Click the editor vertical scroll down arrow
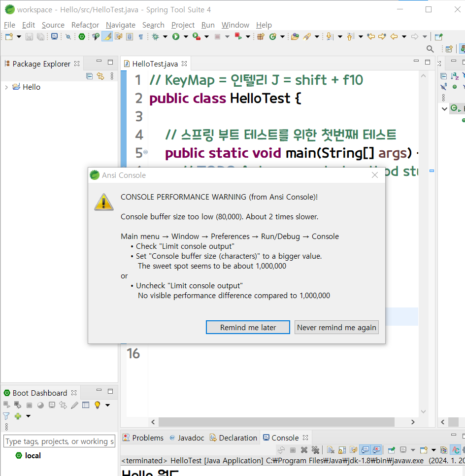Image resolution: width=465 pixels, height=476 pixels. tap(424, 411)
